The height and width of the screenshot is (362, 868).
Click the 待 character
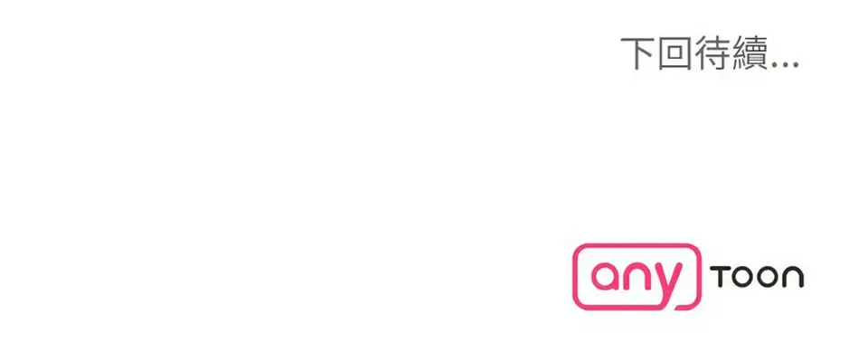tap(713, 53)
